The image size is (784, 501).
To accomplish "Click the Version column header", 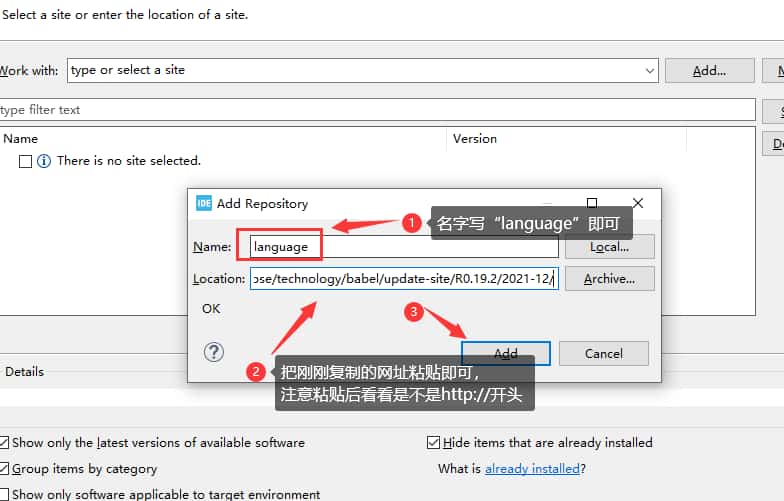I will (x=475, y=139).
